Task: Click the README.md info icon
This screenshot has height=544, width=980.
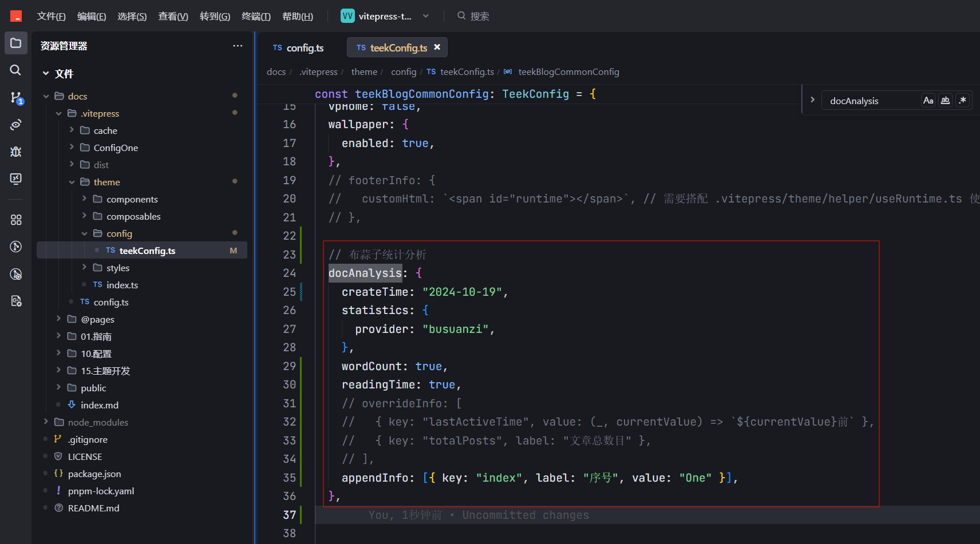Action: click(58, 508)
